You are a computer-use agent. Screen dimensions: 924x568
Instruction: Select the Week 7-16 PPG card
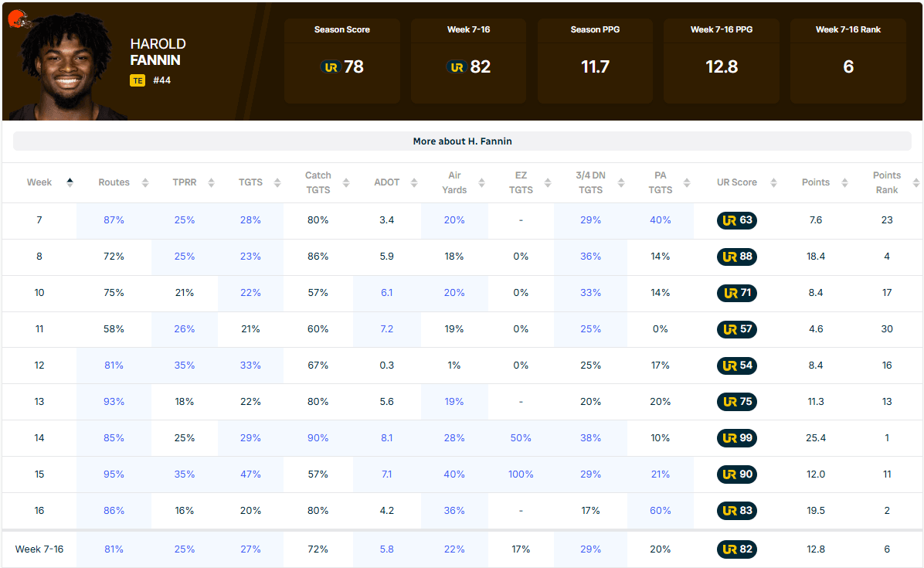(x=722, y=61)
